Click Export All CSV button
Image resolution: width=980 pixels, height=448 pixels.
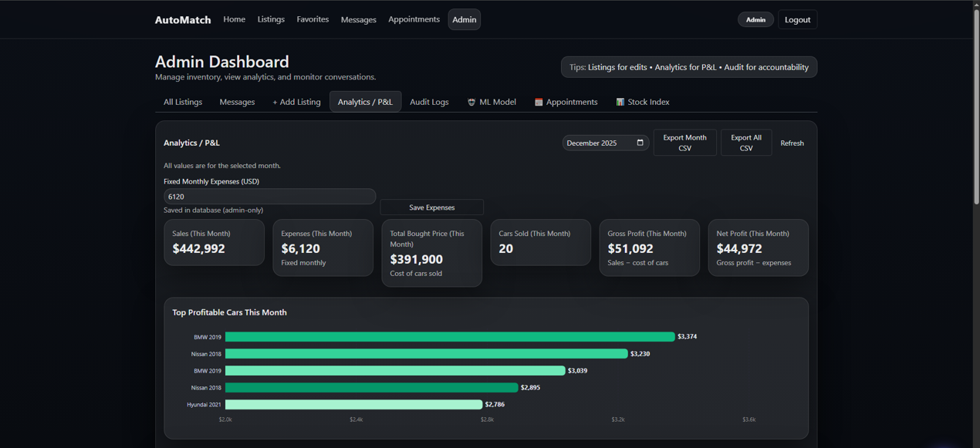point(746,143)
